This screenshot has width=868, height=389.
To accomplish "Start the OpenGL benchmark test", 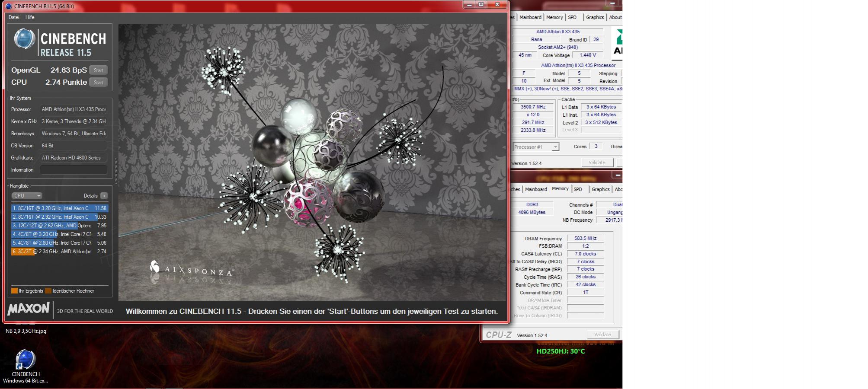I will [x=99, y=70].
